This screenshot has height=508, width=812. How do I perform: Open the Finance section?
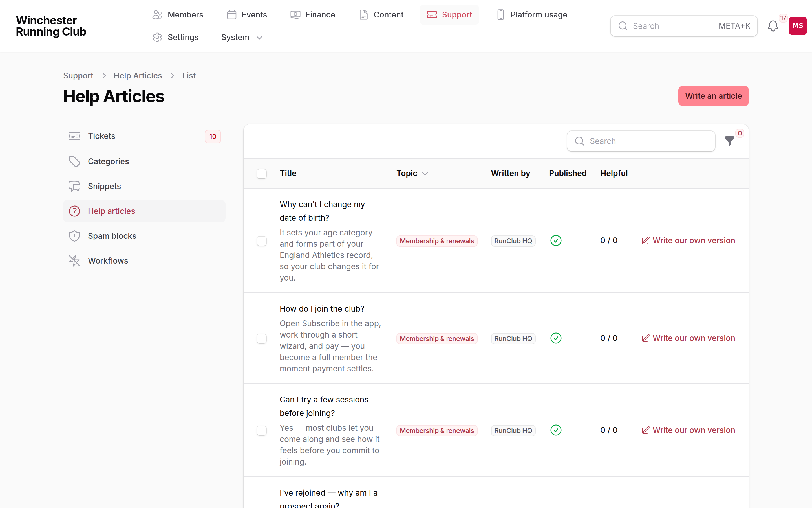click(x=313, y=15)
